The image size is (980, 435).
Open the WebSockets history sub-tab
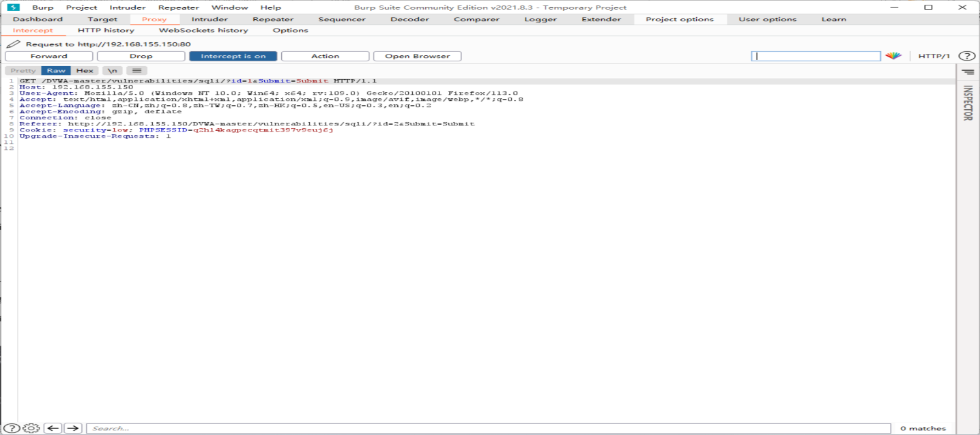[203, 30]
